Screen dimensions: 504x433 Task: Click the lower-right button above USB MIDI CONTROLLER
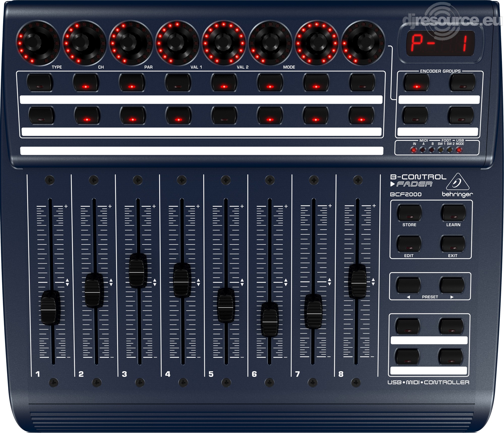tap(451, 357)
